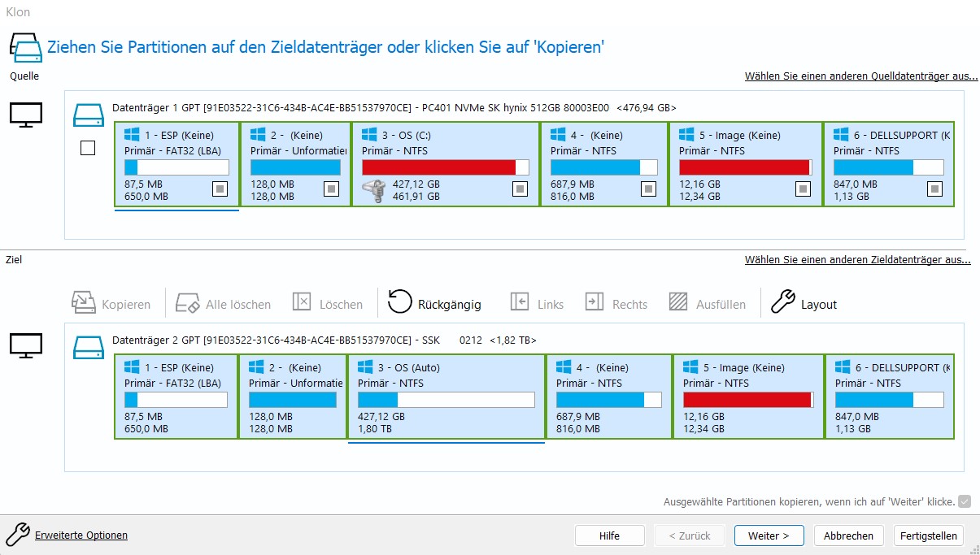980x555 pixels.
Task: Click the source disk monitor icon
Action: [x=26, y=115]
